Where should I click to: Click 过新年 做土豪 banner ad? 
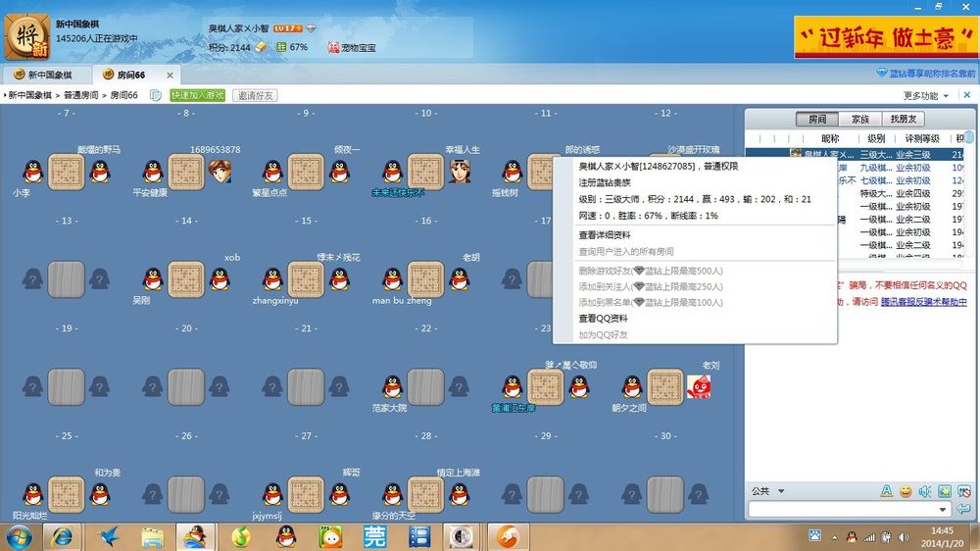884,37
